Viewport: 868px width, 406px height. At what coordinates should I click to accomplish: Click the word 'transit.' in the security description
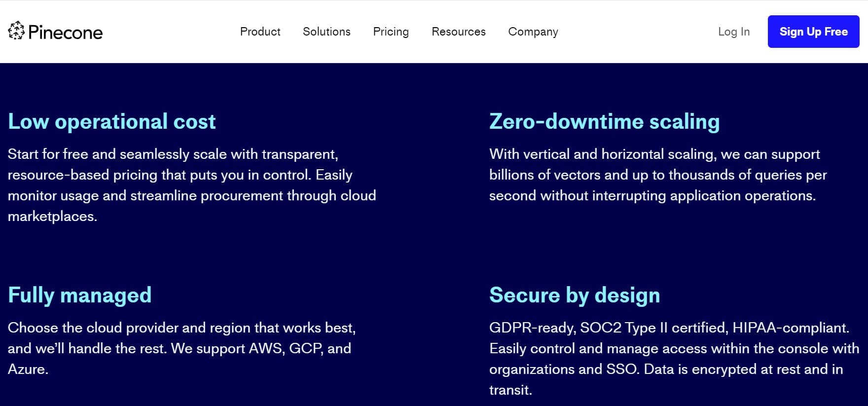(x=510, y=390)
